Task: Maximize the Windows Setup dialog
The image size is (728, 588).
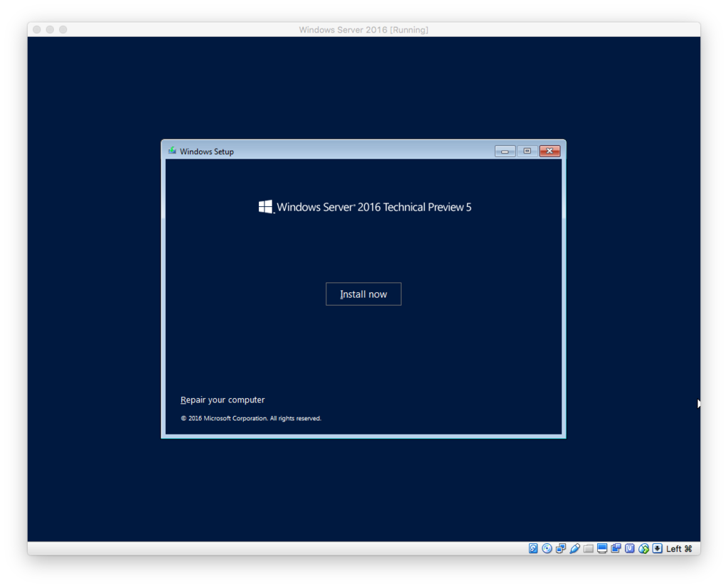Action: (527, 151)
